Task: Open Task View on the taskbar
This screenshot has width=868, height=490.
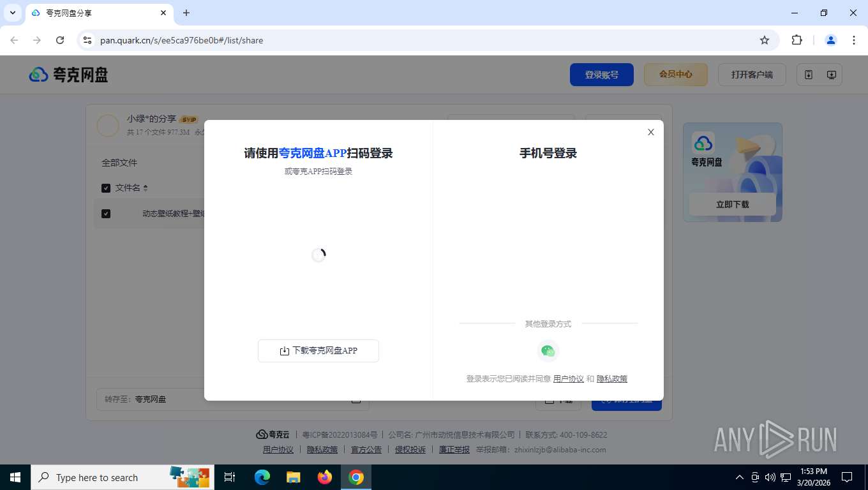Action: (x=230, y=477)
